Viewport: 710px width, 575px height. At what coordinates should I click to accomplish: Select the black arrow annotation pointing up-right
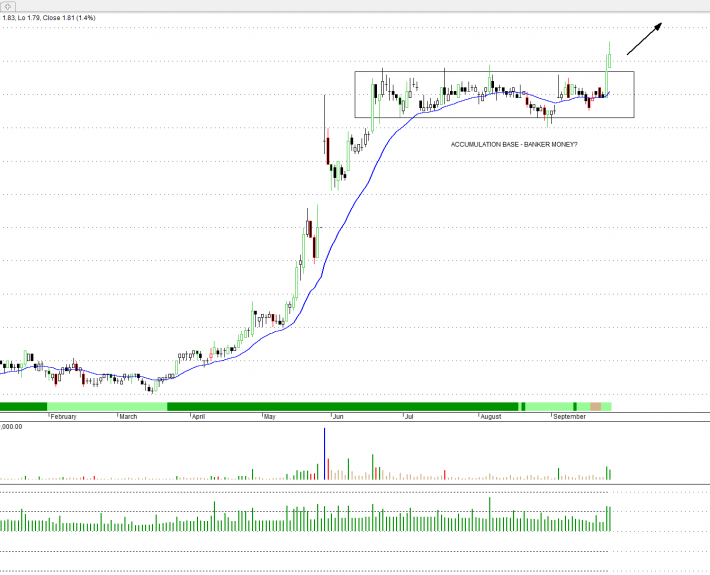pyautogui.click(x=645, y=38)
